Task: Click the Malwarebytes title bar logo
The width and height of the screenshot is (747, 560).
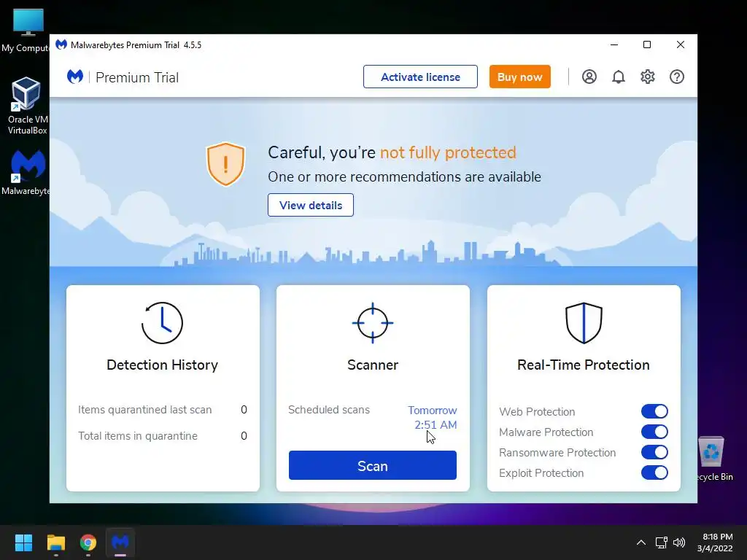Action: 61,44
